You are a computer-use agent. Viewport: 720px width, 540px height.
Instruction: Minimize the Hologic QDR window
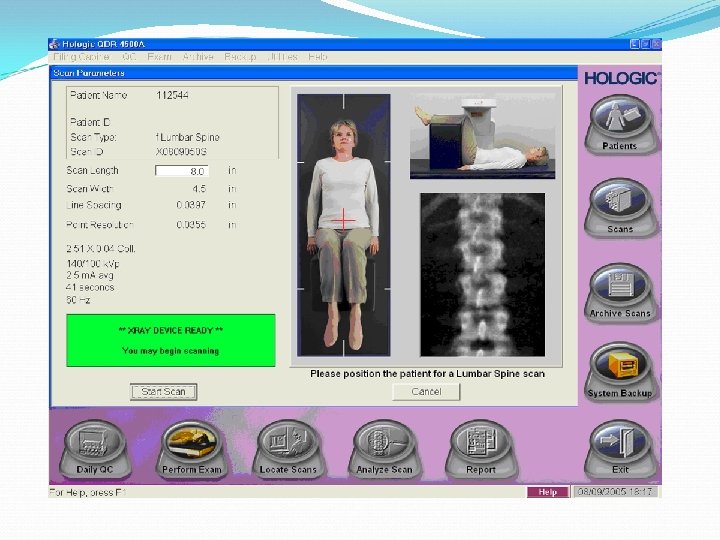635,44
